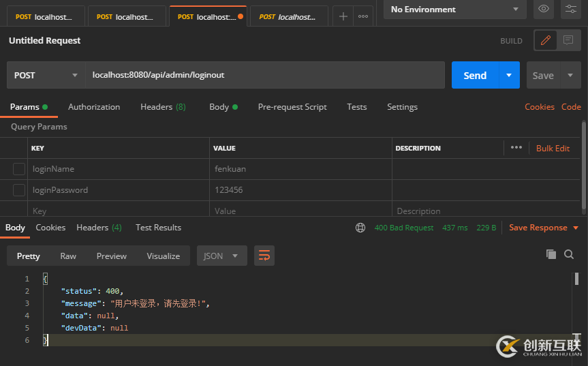The width and height of the screenshot is (588, 366).
Task: Expand the No Environment dropdown
Action: pos(454,10)
